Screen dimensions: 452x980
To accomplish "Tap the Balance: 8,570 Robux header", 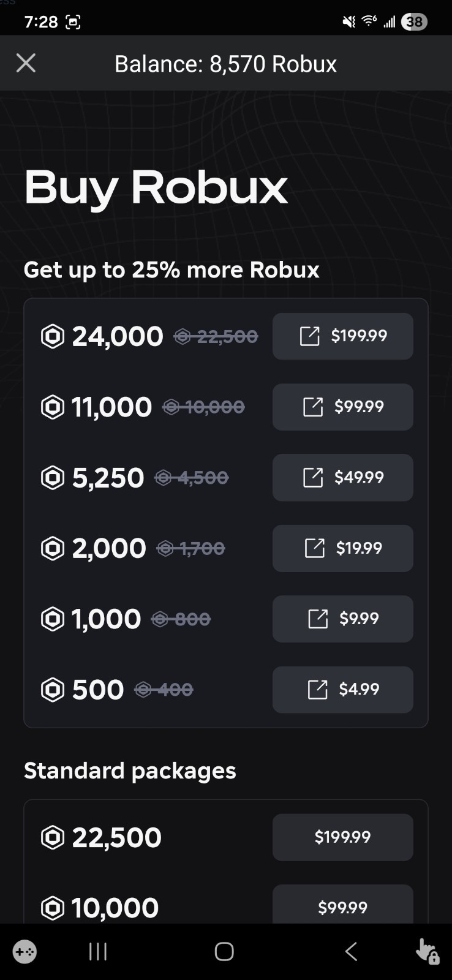I will pos(225,63).
